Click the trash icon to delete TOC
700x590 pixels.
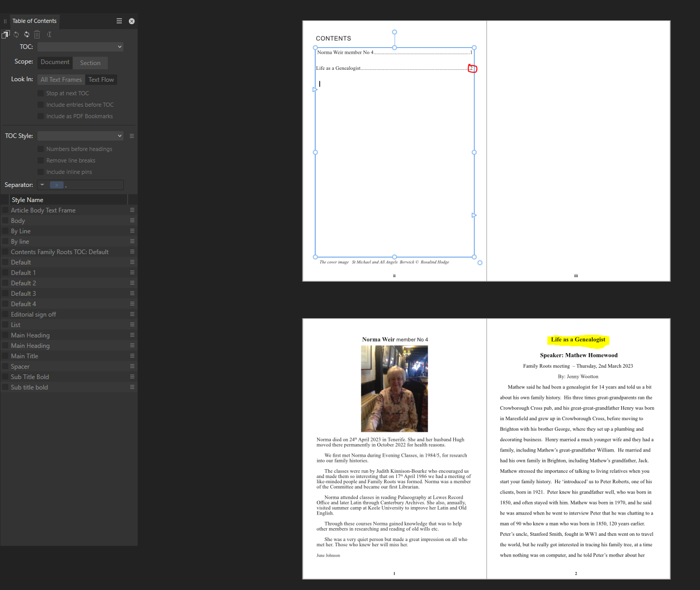(x=37, y=34)
